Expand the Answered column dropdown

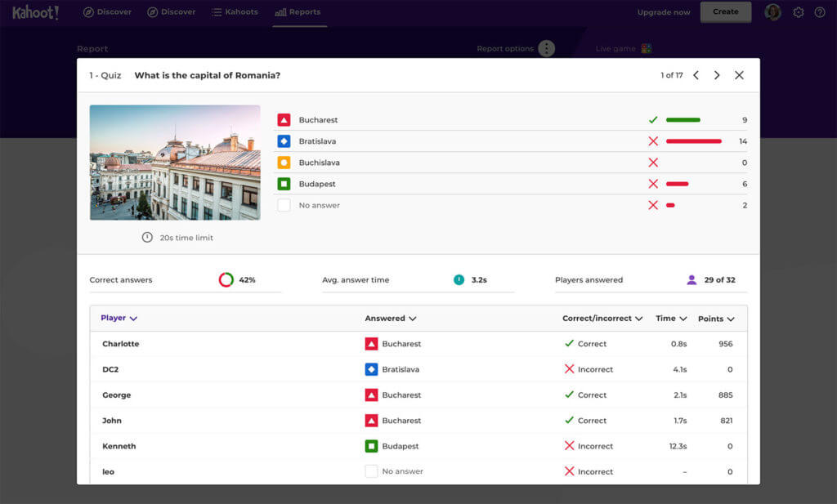tap(391, 319)
